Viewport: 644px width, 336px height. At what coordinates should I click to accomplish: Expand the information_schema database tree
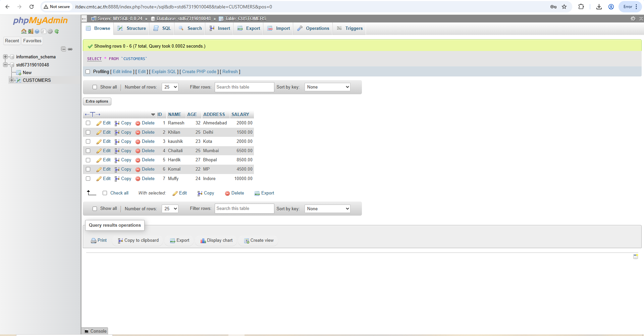[x=5, y=57]
